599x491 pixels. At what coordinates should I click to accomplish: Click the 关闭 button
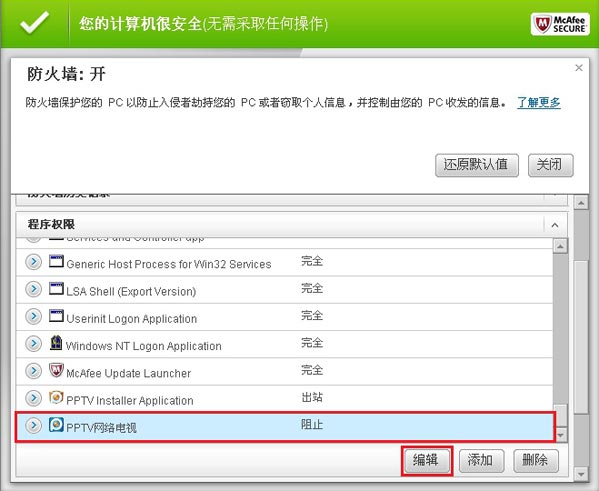point(550,165)
